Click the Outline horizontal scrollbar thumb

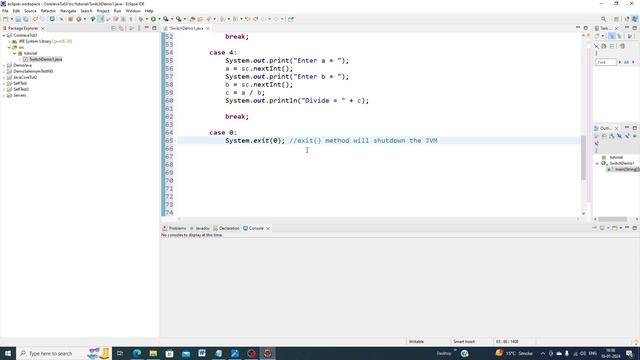coord(613,219)
